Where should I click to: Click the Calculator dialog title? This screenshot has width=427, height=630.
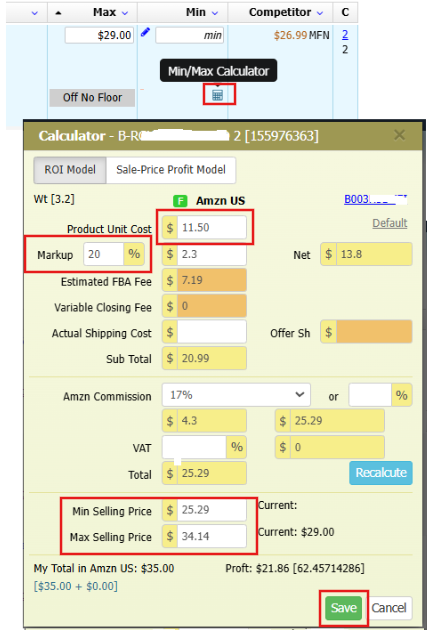point(178,136)
